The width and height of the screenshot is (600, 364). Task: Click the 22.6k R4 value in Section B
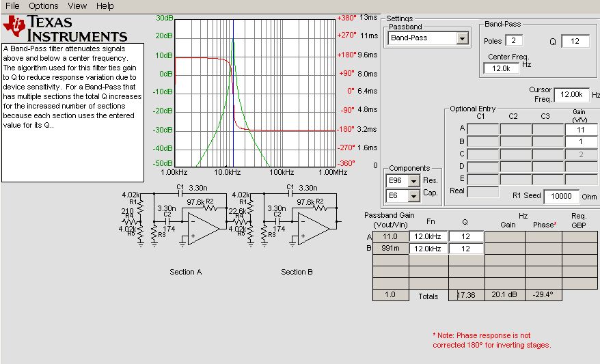237,211
